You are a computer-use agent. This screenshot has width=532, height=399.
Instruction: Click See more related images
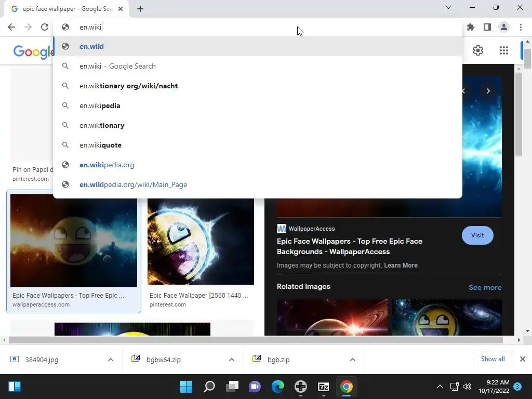click(485, 287)
